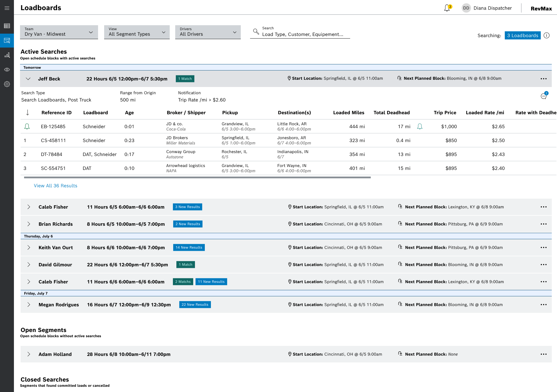Click the schedule table sidebar icon
Screen dimensions: 557x392
click(x=7, y=26)
